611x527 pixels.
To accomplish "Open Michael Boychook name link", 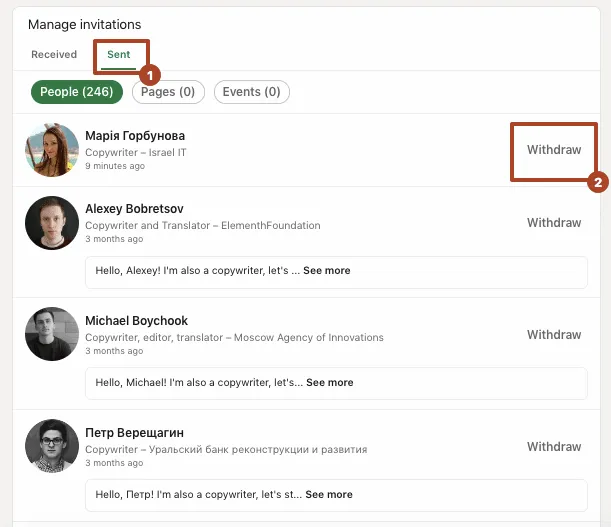I will pyautogui.click(x=136, y=320).
